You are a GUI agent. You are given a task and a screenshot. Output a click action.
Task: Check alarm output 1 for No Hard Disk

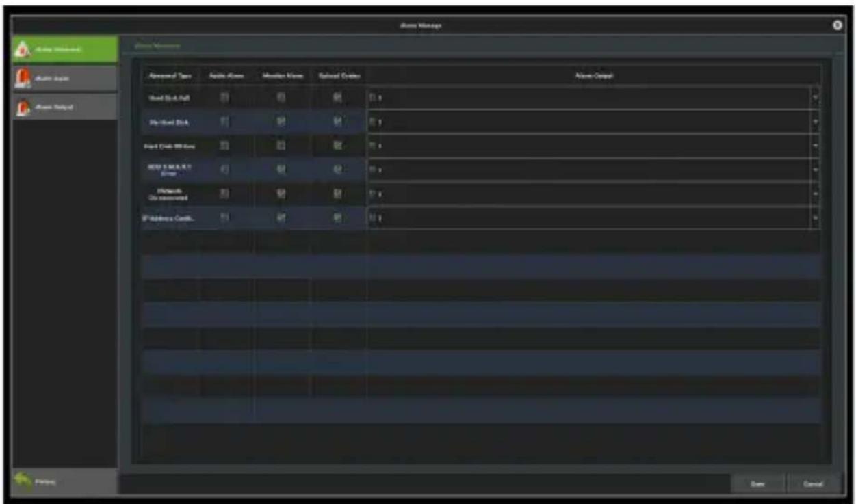tap(373, 122)
